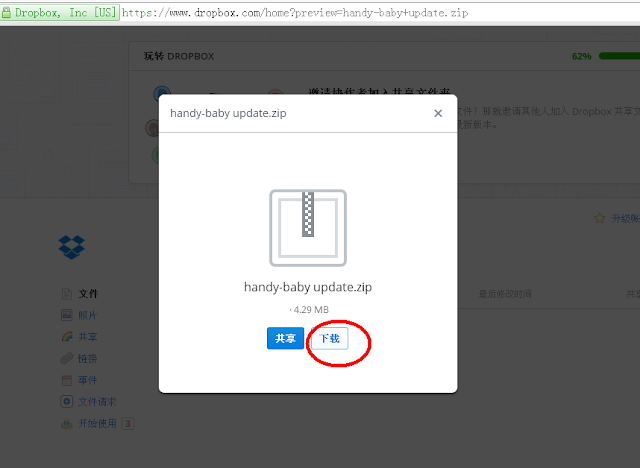Open 事件 in the sidebar
This screenshot has height=468, width=640.
87,380
